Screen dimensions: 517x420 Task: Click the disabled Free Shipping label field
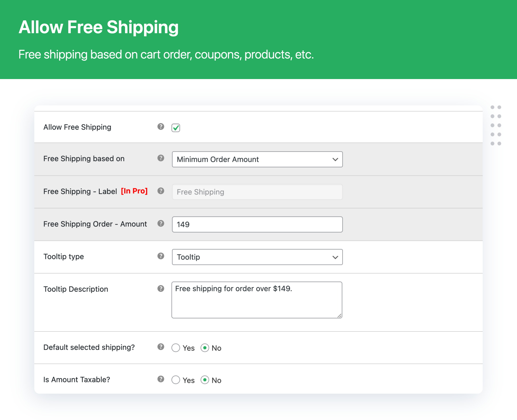(x=257, y=192)
